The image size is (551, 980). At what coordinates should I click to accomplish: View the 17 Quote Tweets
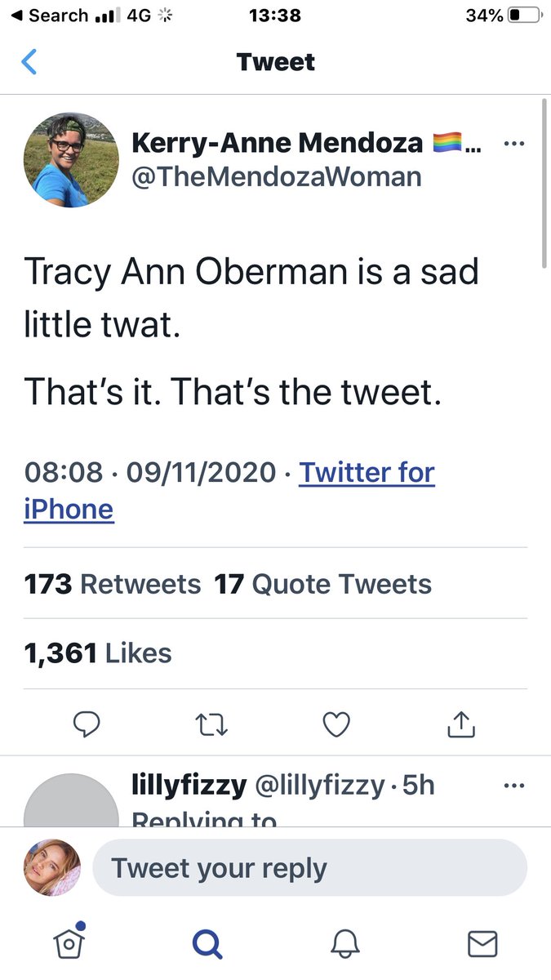[x=323, y=584]
